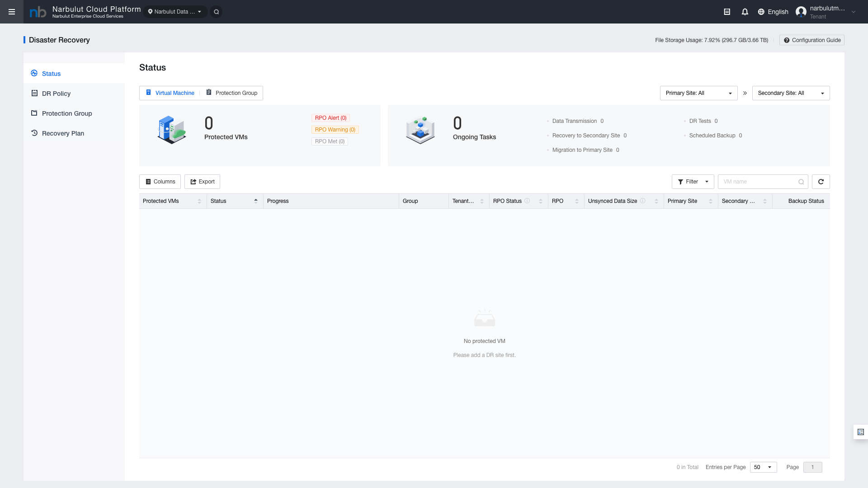Click the Recovery Plan sidebar icon
The width and height of the screenshot is (868, 488).
(x=34, y=133)
